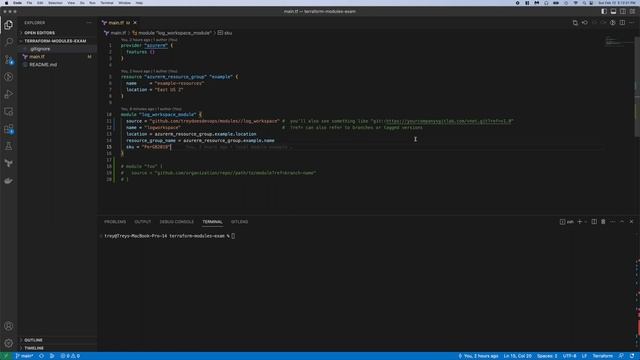The width and height of the screenshot is (640, 360).
Task: Open the Extensions view in activity bar
Action: [9, 129]
